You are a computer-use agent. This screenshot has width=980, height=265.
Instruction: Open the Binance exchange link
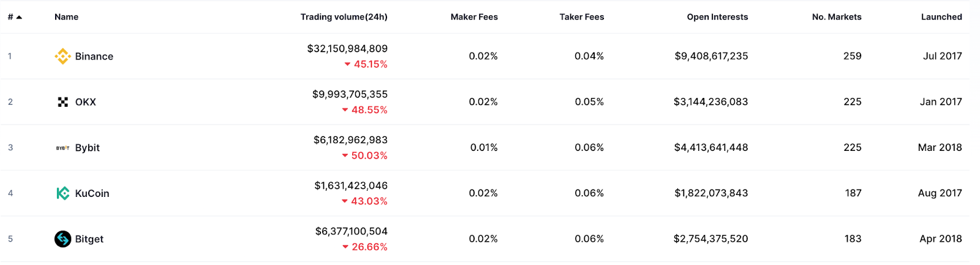(x=94, y=56)
